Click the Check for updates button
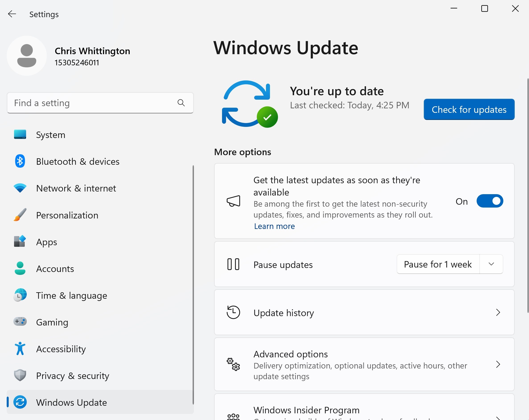 pyautogui.click(x=469, y=109)
